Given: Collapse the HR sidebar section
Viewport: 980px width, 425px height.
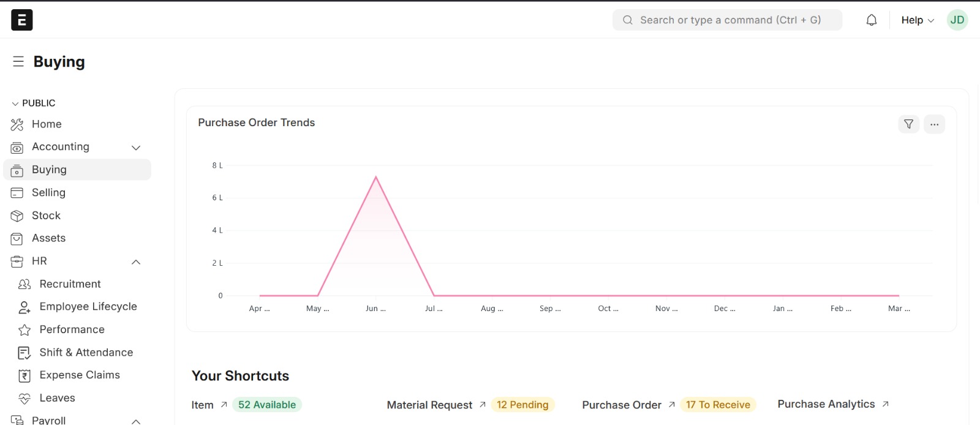Looking at the screenshot, I should (x=136, y=262).
